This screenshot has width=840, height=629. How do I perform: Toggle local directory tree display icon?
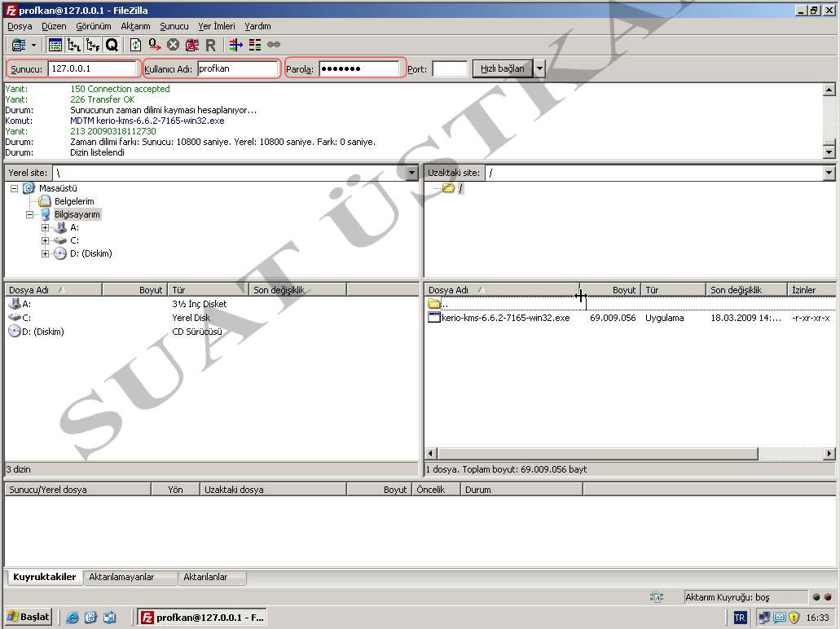coord(74,45)
